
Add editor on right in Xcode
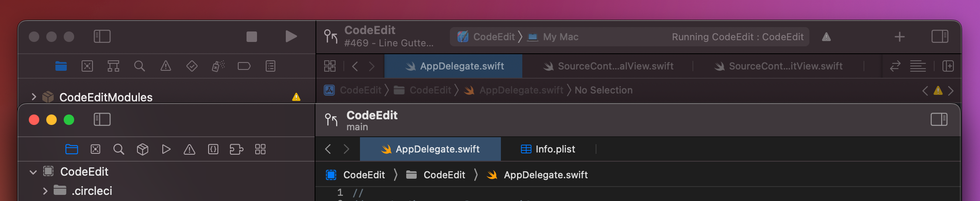[x=948, y=66]
